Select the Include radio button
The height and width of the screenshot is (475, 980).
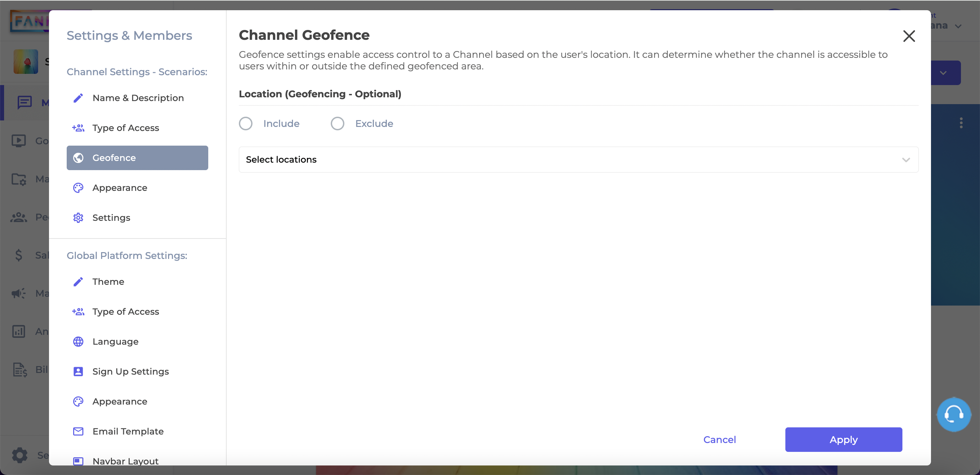[x=246, y=124]
